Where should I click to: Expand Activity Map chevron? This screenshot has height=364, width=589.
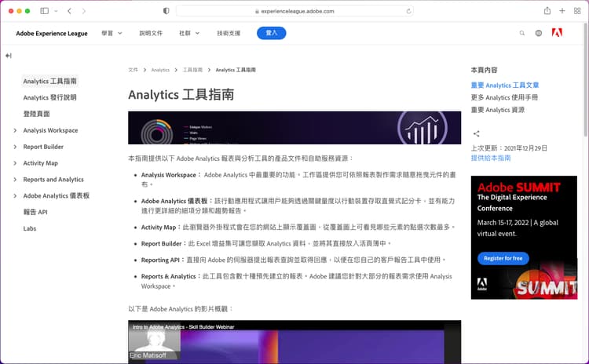pyautogui.click(x=15, y=163)
